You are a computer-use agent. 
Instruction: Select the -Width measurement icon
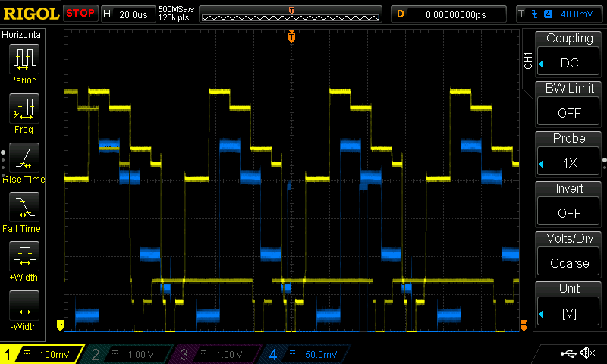pos(24,305)
